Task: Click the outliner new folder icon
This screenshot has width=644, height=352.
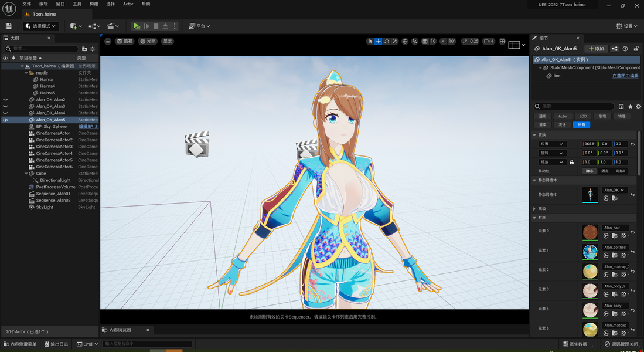Action: [x=84, y=49]
